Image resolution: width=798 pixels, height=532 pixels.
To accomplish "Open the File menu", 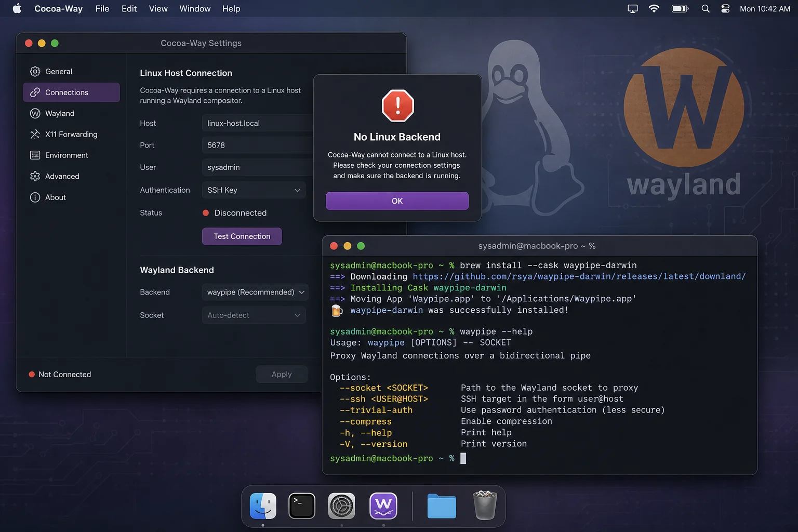I will click(102, 8).
